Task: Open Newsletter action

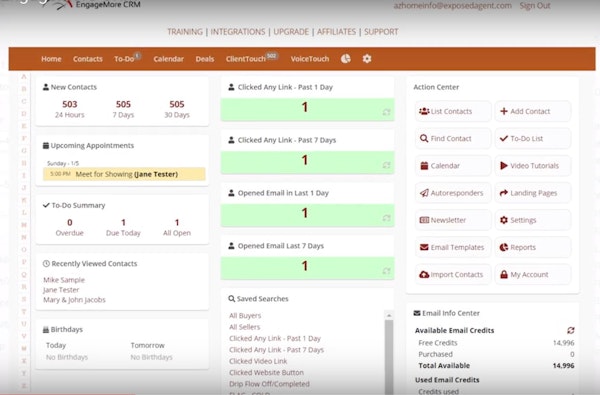Action: (453, 220)
